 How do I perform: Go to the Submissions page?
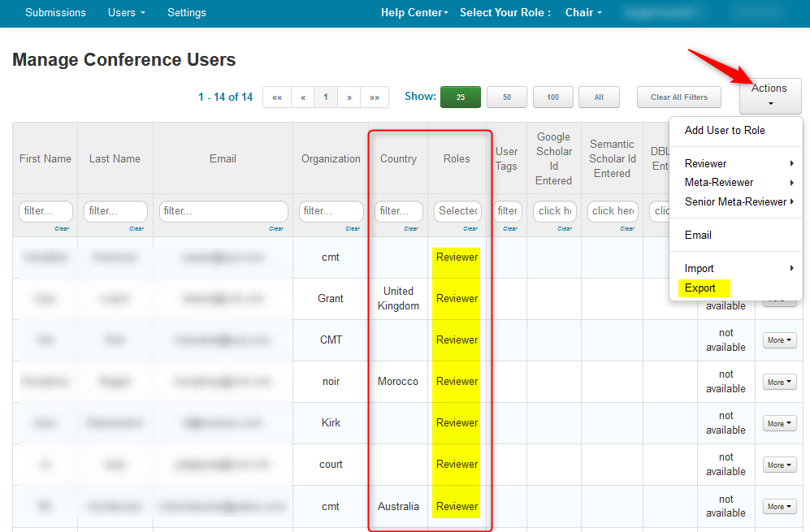(55, 13)
